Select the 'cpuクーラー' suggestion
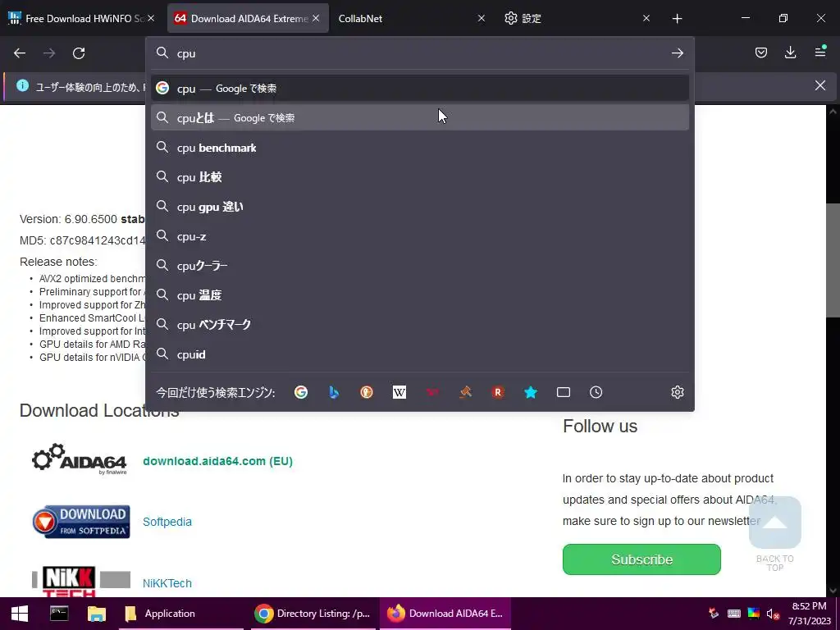Viewport: 840px width, 630px height. point(420,266)
